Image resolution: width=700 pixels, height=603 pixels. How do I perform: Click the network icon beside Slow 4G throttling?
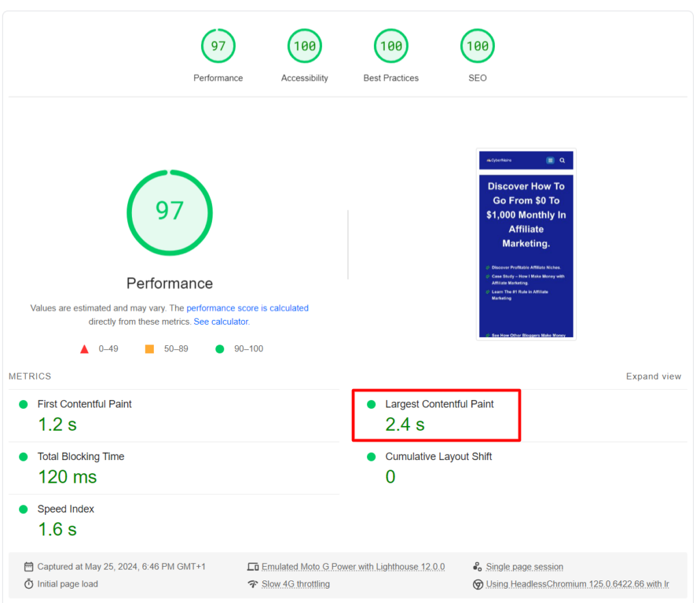[252, 584]
